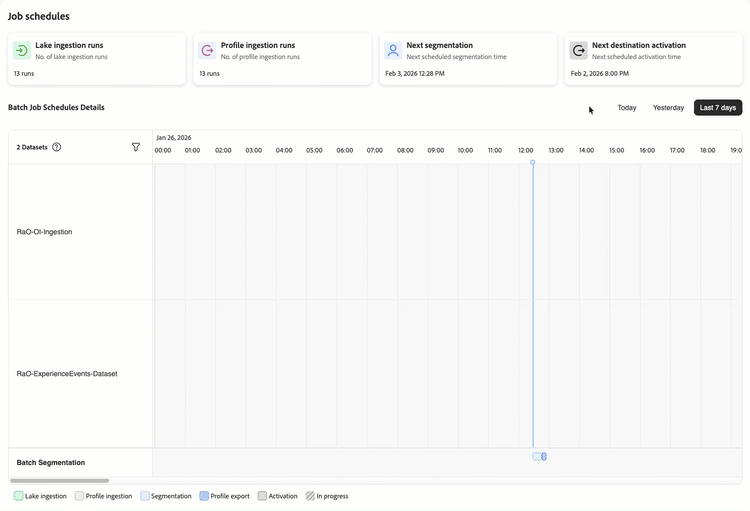Click the 12:00 hour label on timeline
Screen dimensions: 750x511
click(x=525, y=150)
